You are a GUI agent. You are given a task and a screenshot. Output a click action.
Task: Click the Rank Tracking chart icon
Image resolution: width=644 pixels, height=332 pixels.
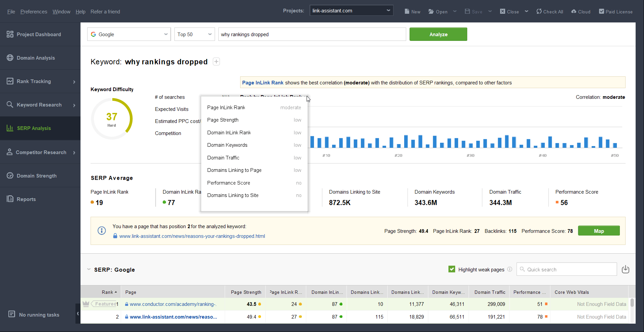[x=10, y=81]
